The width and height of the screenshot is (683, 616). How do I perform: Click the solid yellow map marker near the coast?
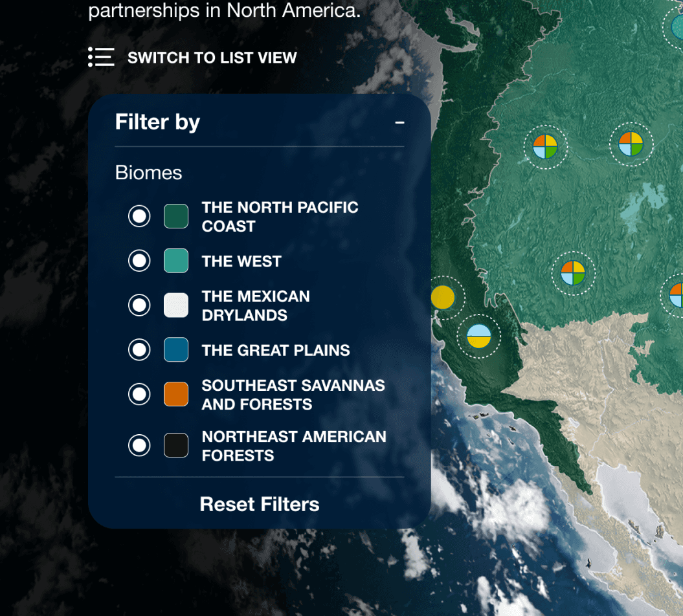point(443,296)
